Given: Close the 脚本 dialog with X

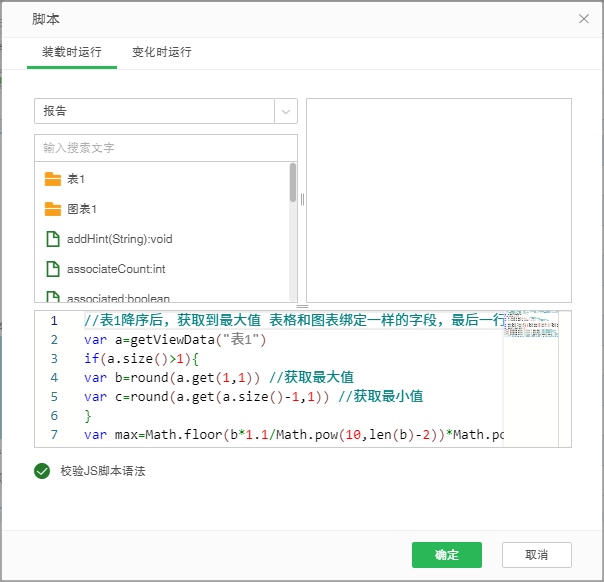Looking at the screenshot, I should [x=584, y=19].
